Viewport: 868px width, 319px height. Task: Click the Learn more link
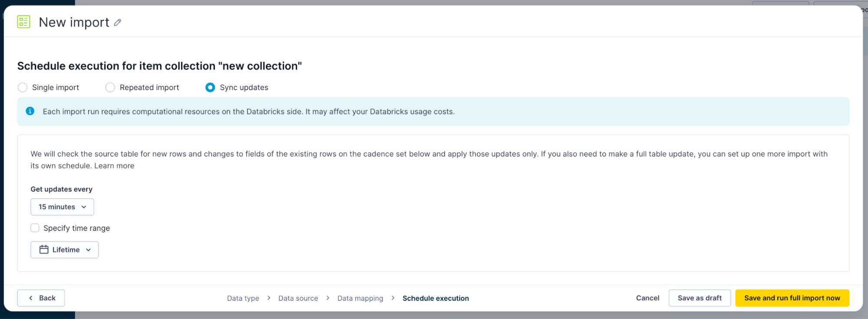pyautogui.click(x=114, y=165)
